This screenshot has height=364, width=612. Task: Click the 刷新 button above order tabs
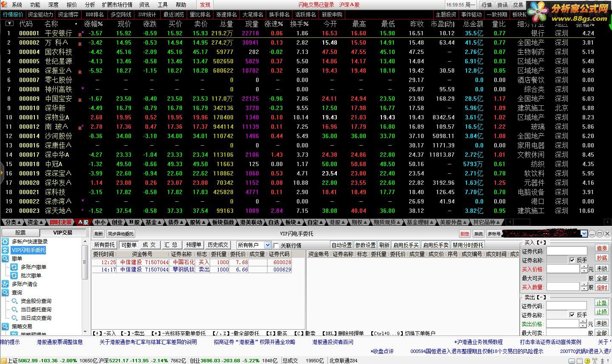99,234
